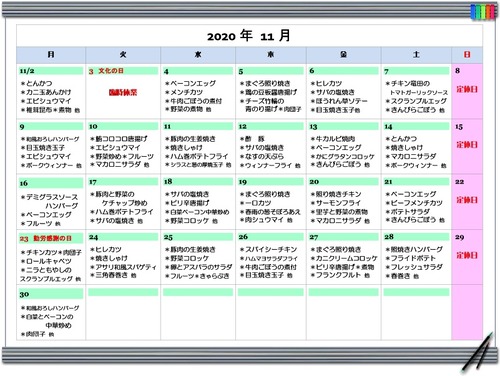Viewport: 500px width, 376px height.
Task: Click "スクランブルエッグ" on the 7th
Action: pyautogui.click(x=419, y=101)
